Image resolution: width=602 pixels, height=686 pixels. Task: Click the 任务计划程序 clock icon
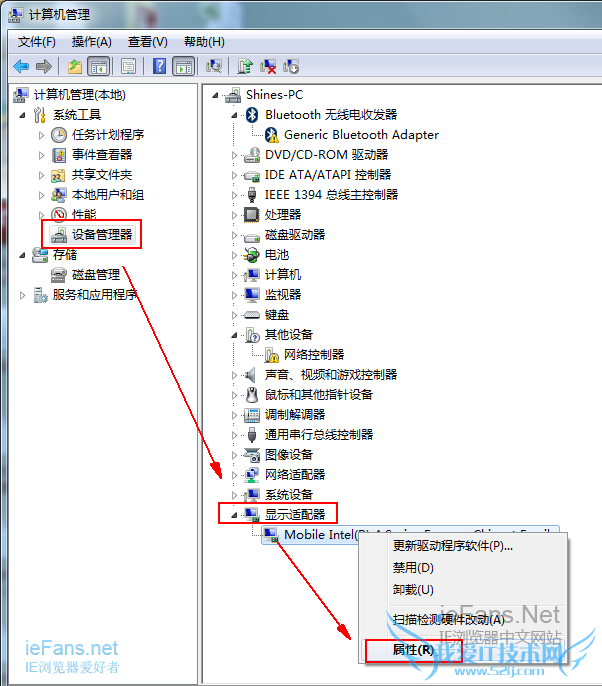59,135
